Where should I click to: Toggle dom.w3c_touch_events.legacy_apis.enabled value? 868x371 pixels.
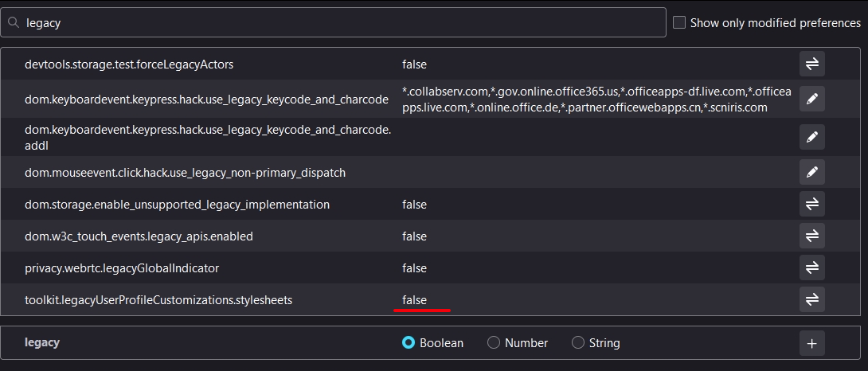[x=811, y=236]
